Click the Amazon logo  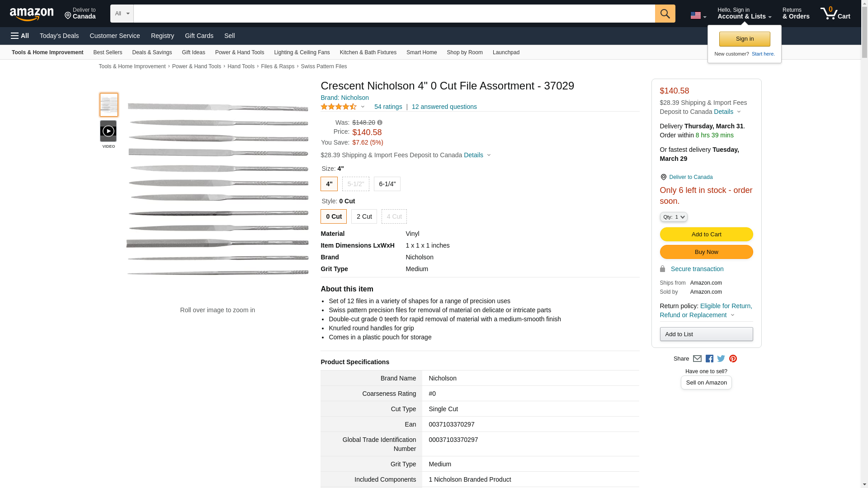(32, 14)
